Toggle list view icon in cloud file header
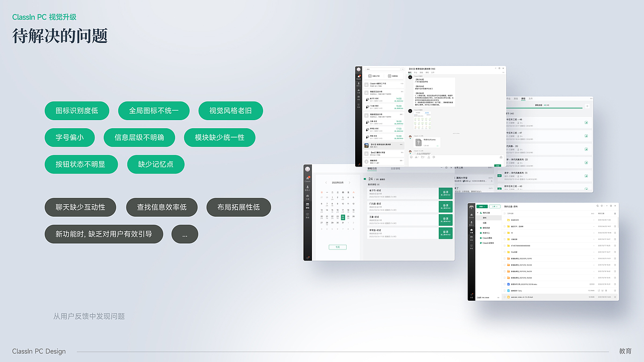The height and width of the screenshot is (362, 644). (x=615, y=213)
